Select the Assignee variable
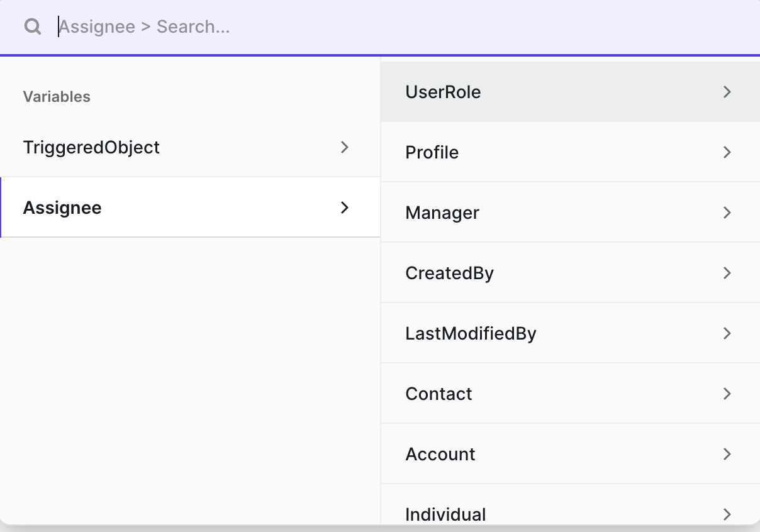 click(x=190, y=208)
